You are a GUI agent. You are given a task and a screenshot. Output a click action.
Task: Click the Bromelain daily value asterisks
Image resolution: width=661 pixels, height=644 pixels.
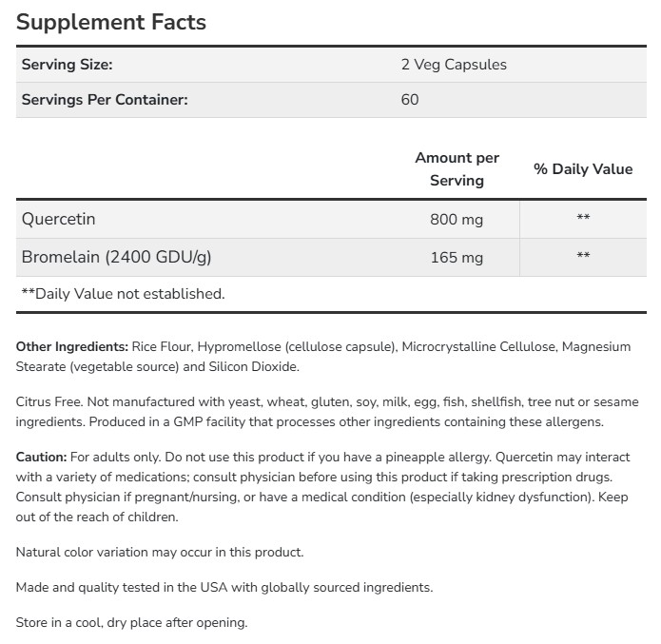click(x=583, y=257)
